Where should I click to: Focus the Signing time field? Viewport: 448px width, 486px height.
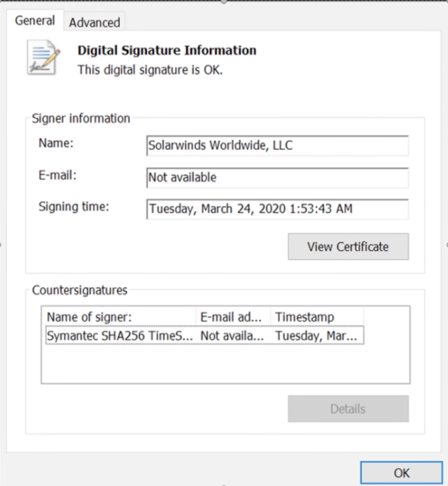pyautogui.click(x=277, y=209)
